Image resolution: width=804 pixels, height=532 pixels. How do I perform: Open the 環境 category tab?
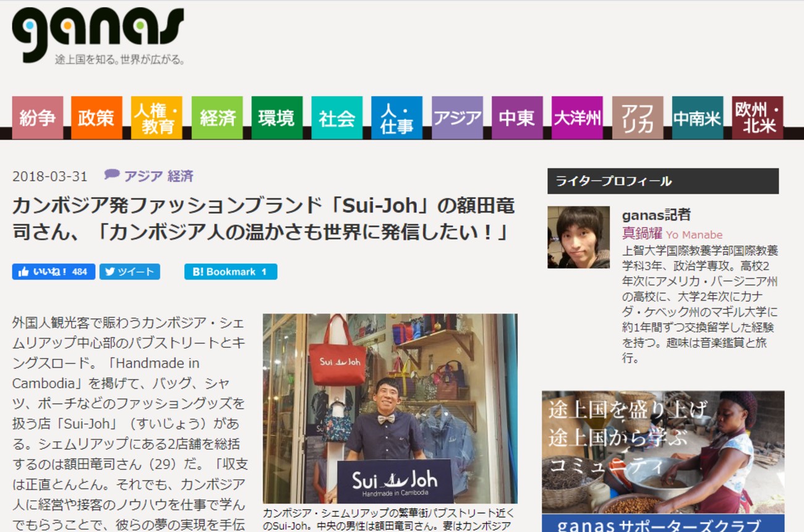tap(277, 117)
